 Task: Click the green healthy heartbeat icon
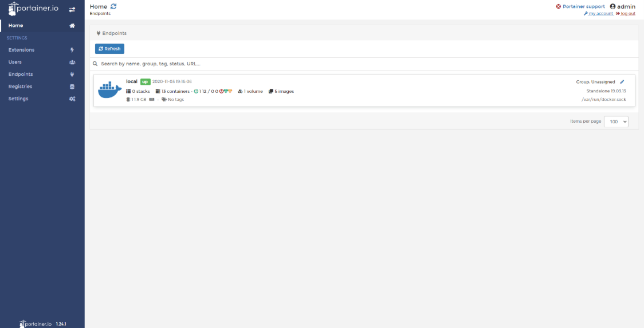click(x=226, y=91)
